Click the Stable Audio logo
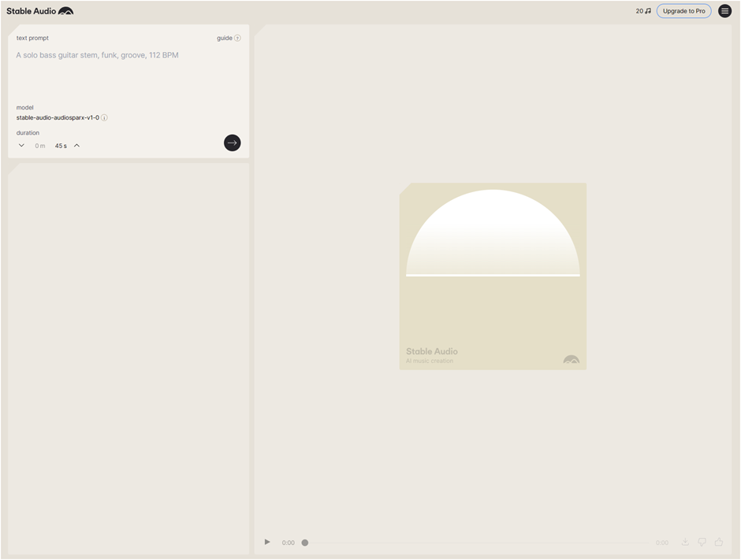Image resolution: width=741 pixels, height=560 pixels. click(x=39, y=11)
